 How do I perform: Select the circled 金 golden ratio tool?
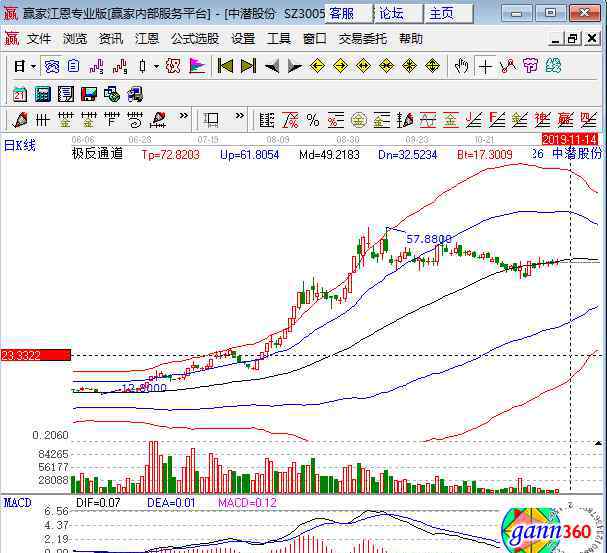tap(359, 120)
